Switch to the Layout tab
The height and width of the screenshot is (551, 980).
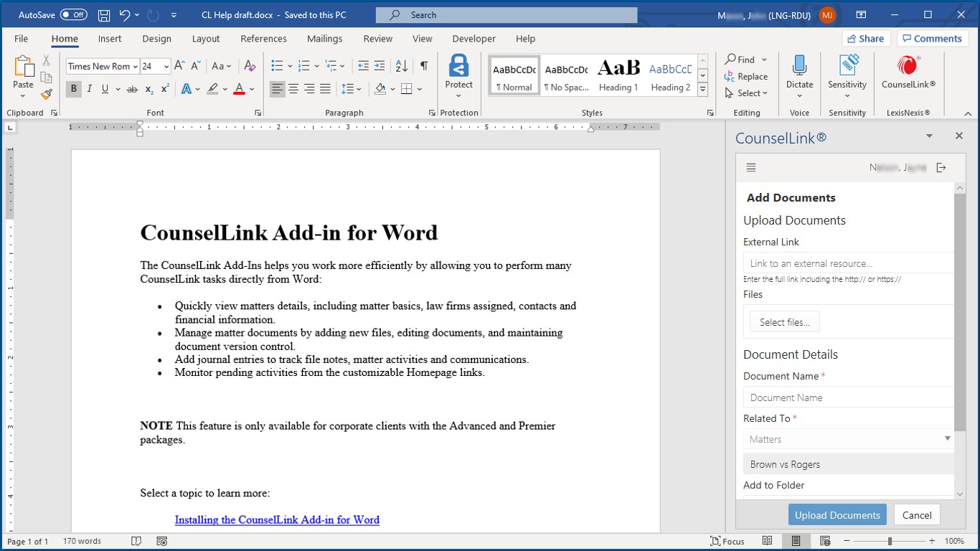(x=206, y=39)
